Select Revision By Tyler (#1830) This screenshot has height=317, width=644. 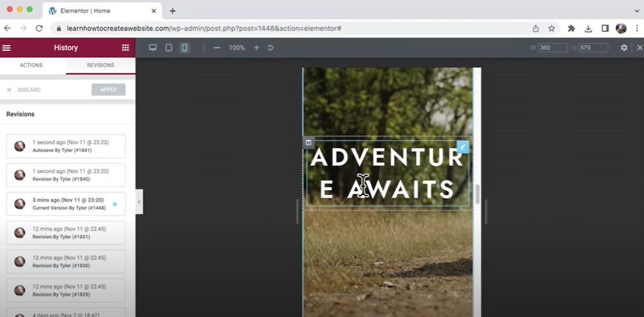[x=66, y=262]
